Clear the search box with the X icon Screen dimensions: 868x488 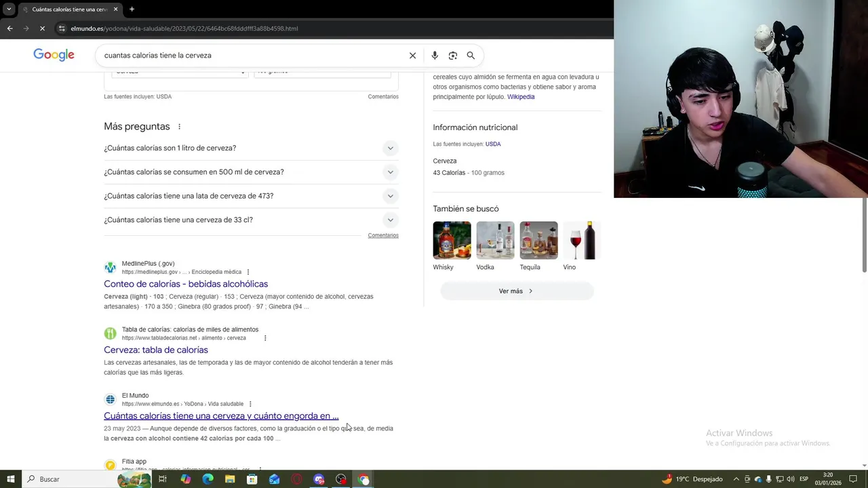412,56
